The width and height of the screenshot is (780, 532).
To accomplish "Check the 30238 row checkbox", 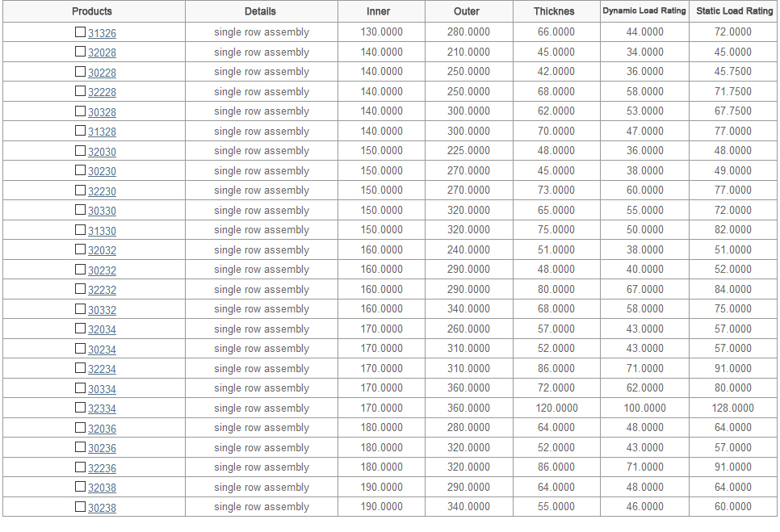I will [80, 507].
